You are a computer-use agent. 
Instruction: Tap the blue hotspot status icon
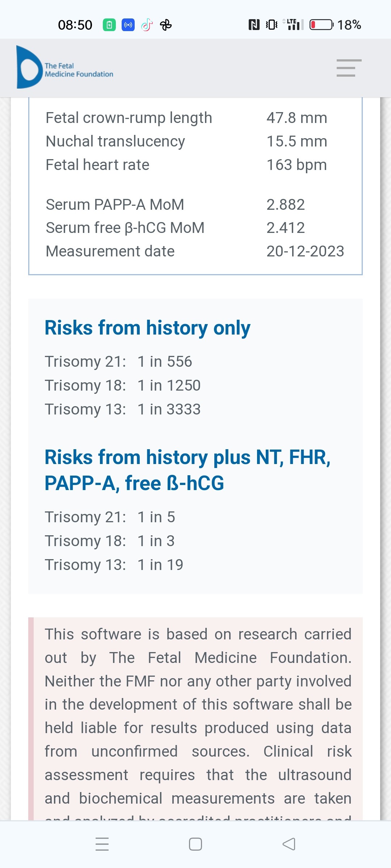(x=128, y=25)
